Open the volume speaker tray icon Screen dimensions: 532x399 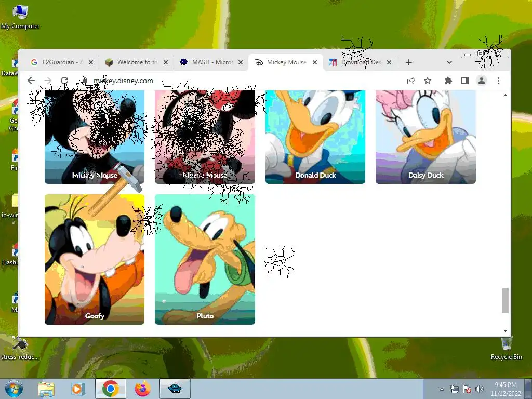point(480,389)
